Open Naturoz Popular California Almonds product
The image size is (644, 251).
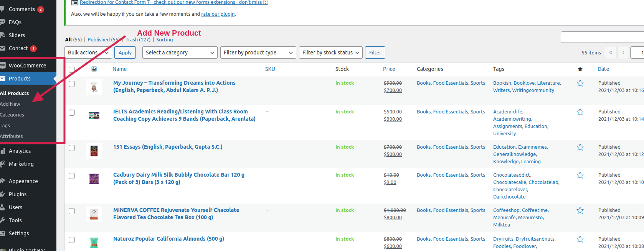tap(168, 239)
